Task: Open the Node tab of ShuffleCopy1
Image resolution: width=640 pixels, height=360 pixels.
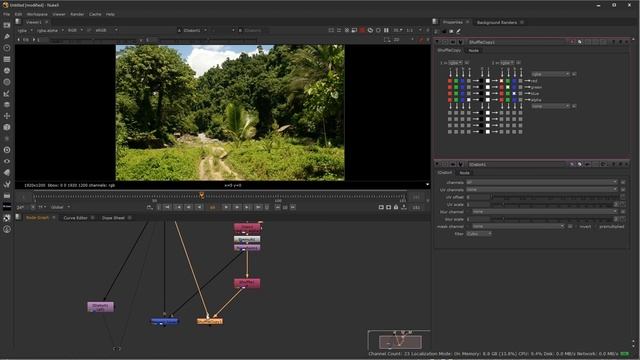Action: [473, 51]
